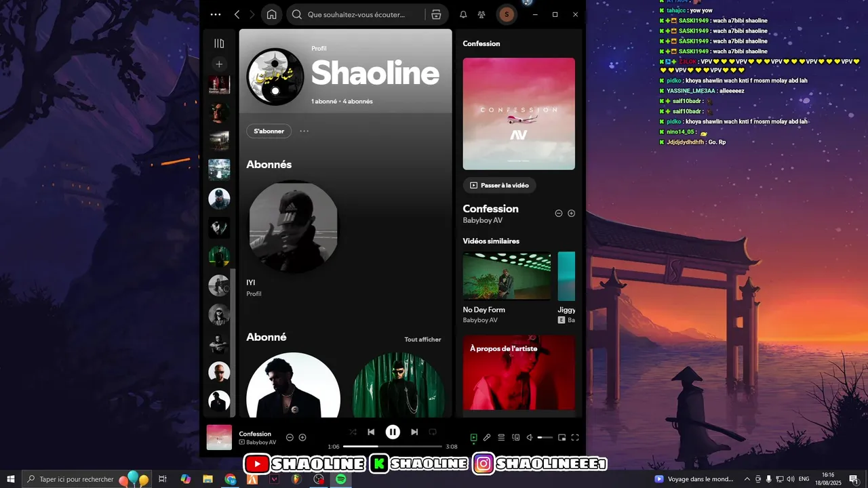Open OBS Studio from the taskbar

coord(319,479)
